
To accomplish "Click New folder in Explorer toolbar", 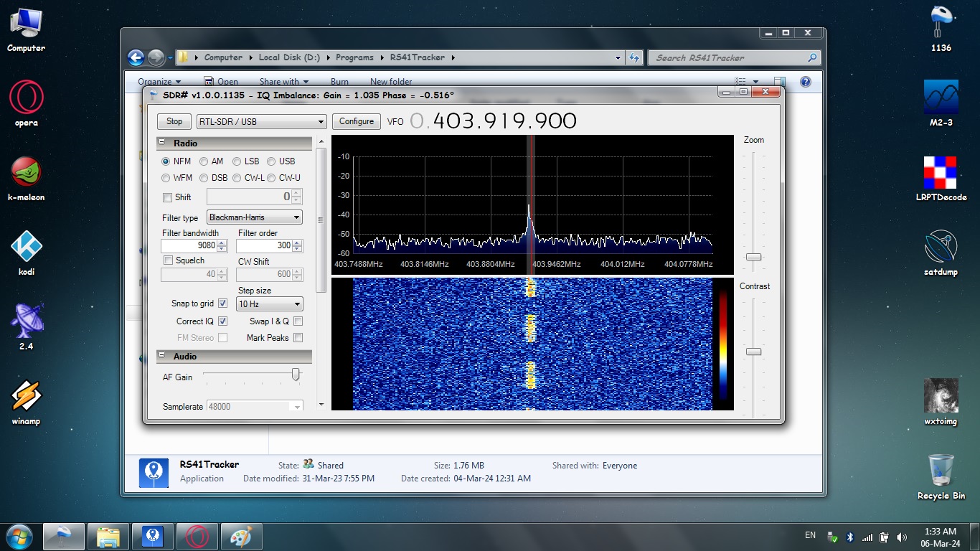I will pyautogui.click(x=391, y=82).
